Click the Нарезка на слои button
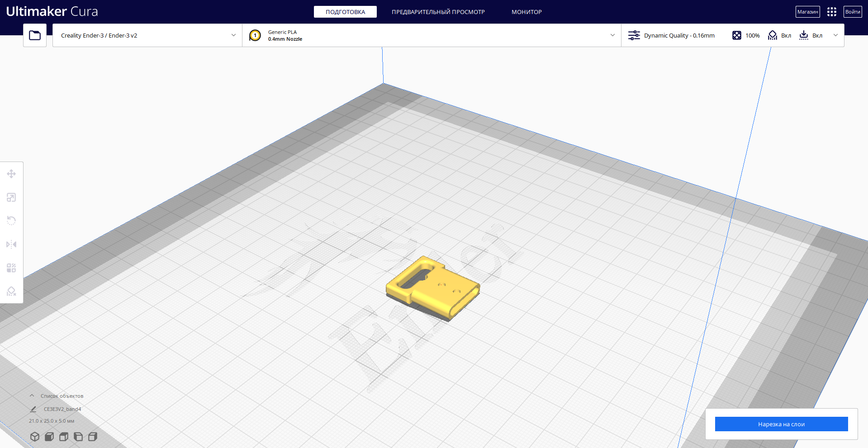Image resolution: width=868 pixels, height=448 pixels. 781,424
